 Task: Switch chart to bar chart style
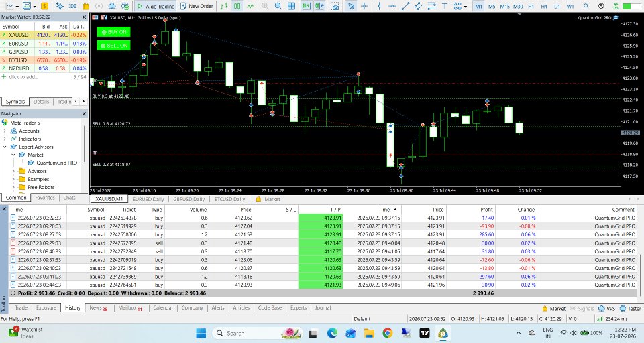coord(224,6)
